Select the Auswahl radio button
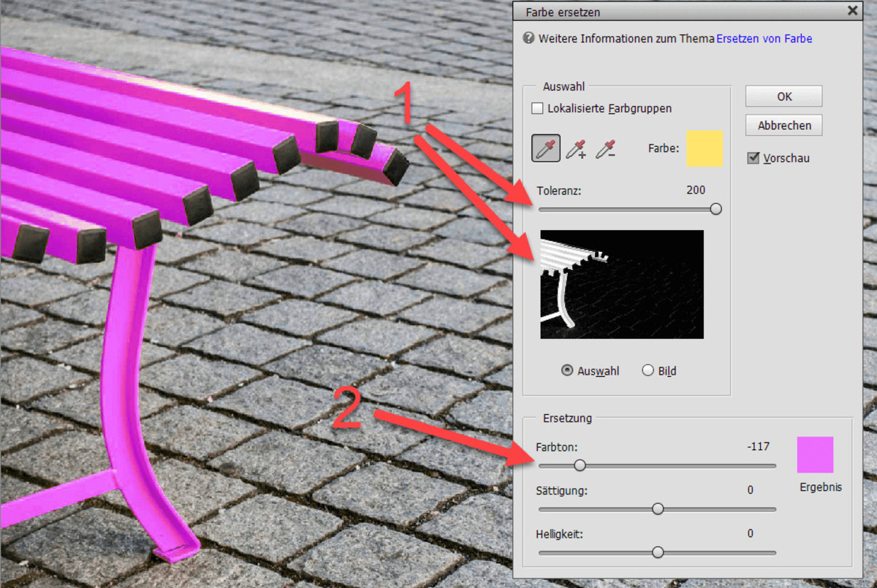 pos(567,370)
